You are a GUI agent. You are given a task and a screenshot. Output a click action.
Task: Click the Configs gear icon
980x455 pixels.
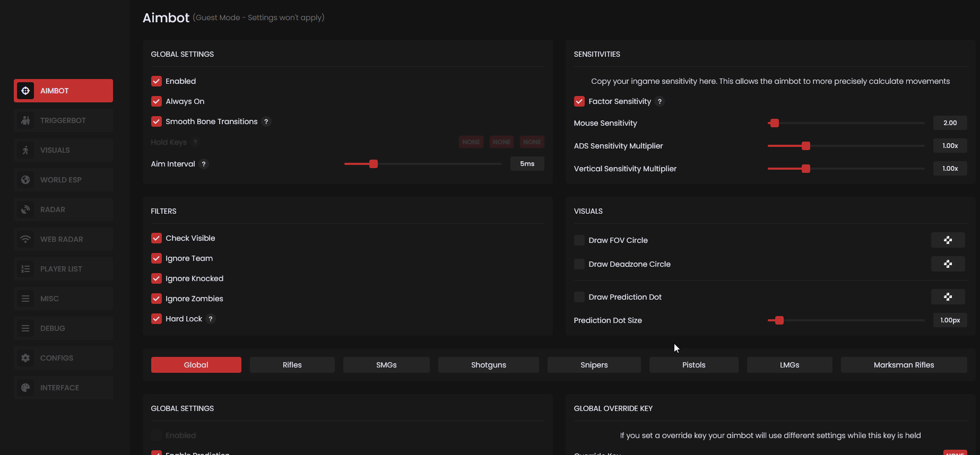25,358
